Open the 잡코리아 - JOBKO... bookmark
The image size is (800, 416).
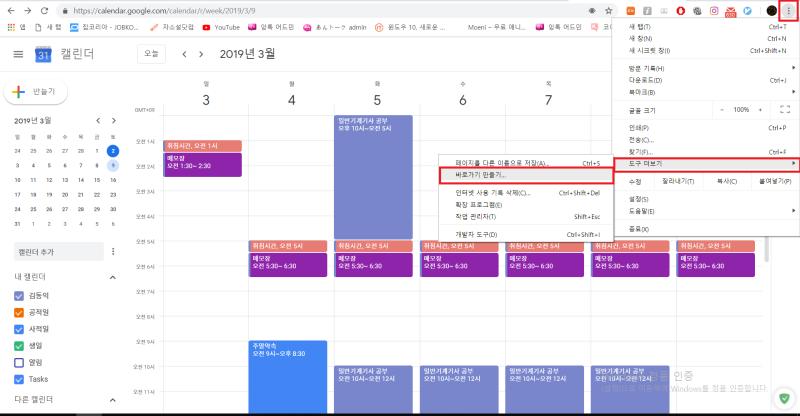tap(104, 27)
